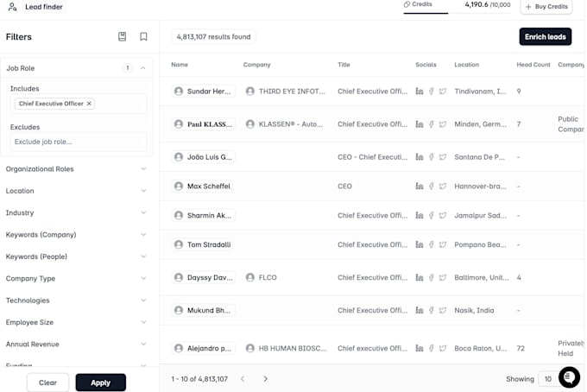Click the Nasik, India location cell
This screenshot has height=392, width=587.
[474, 311]
